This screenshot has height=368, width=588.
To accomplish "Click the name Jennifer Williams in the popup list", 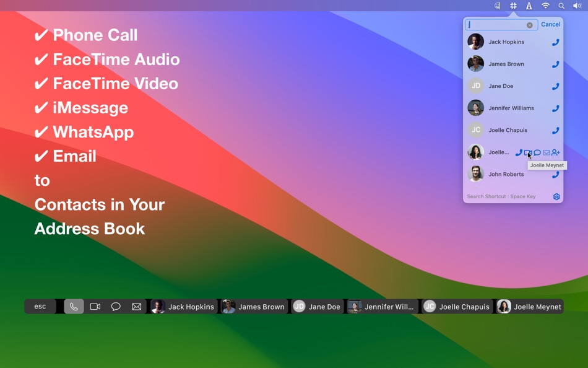I will [x=511, y=108].
